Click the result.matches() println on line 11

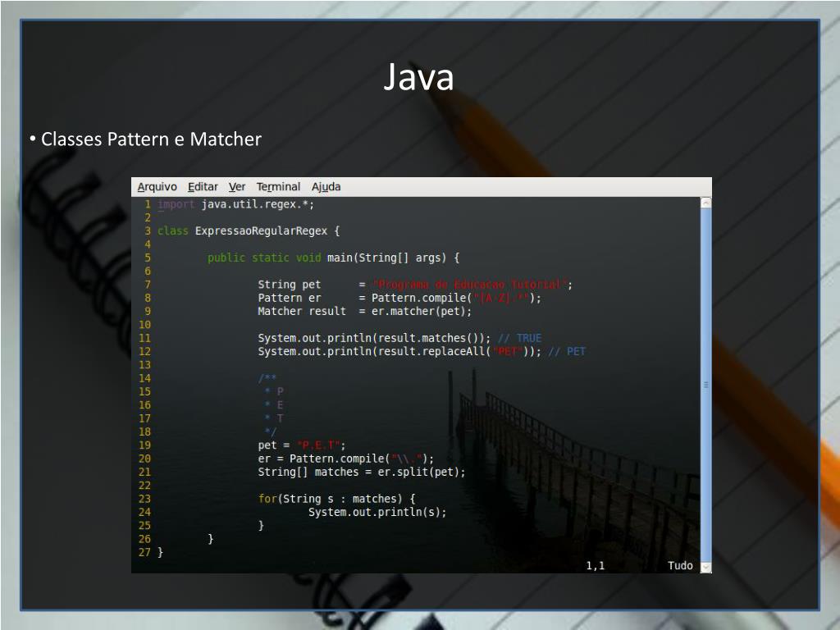coord(374,338)
